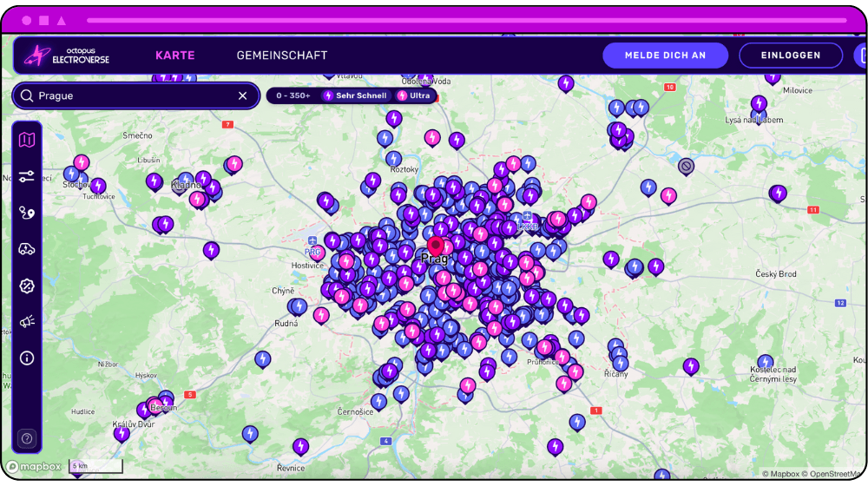Open the help question mark icon
Screen dimensions: 868x486
[27, 439]
